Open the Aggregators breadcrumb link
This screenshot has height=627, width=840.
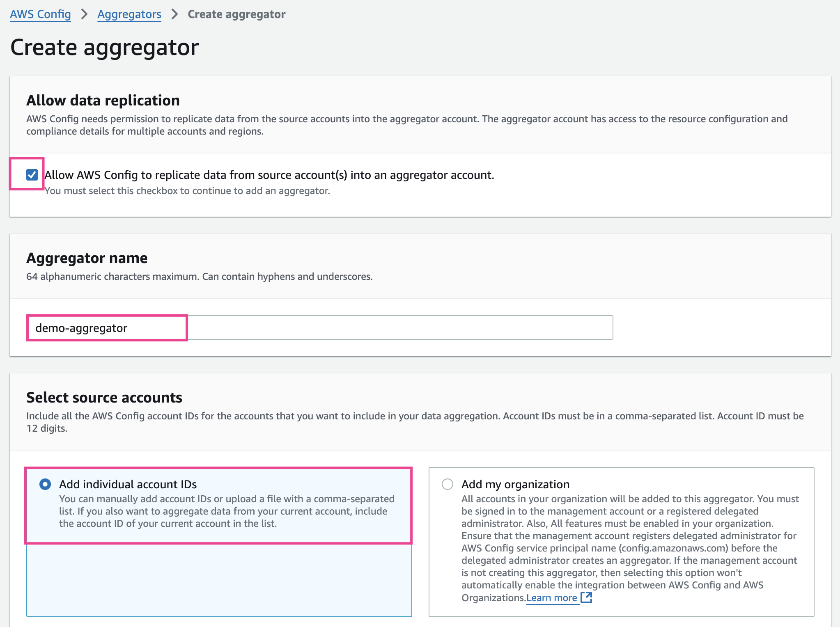(129, 14)
